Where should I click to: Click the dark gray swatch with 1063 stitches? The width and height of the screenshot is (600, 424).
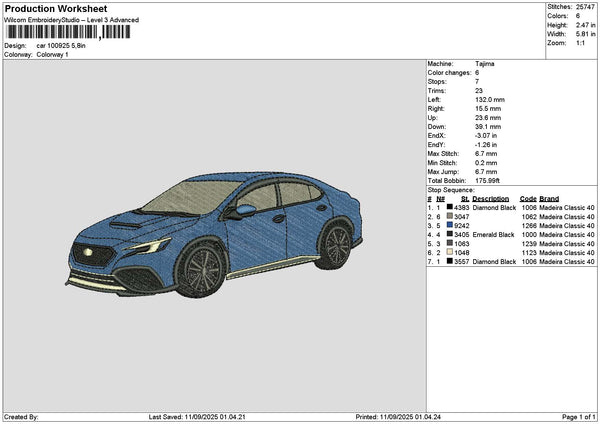(450, 243)
